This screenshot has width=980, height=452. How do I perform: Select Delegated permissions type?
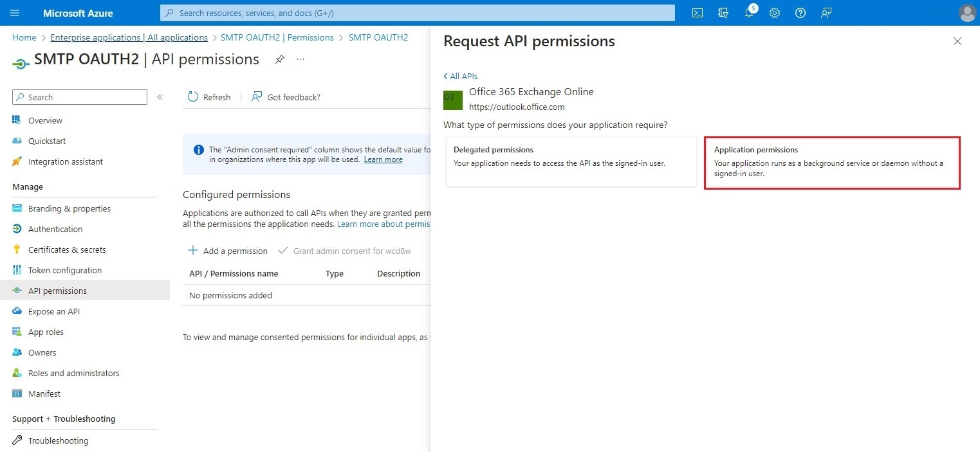[570, 161]
